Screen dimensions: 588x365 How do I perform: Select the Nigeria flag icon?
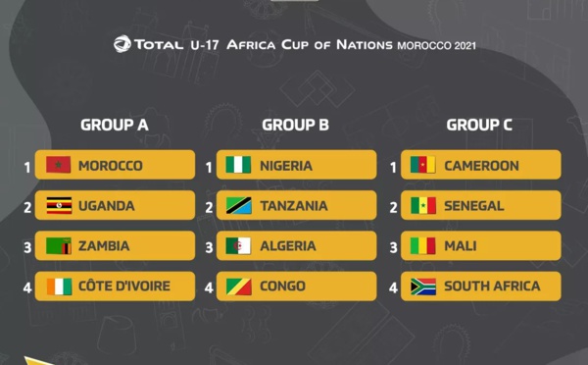[x=238, y=165]
